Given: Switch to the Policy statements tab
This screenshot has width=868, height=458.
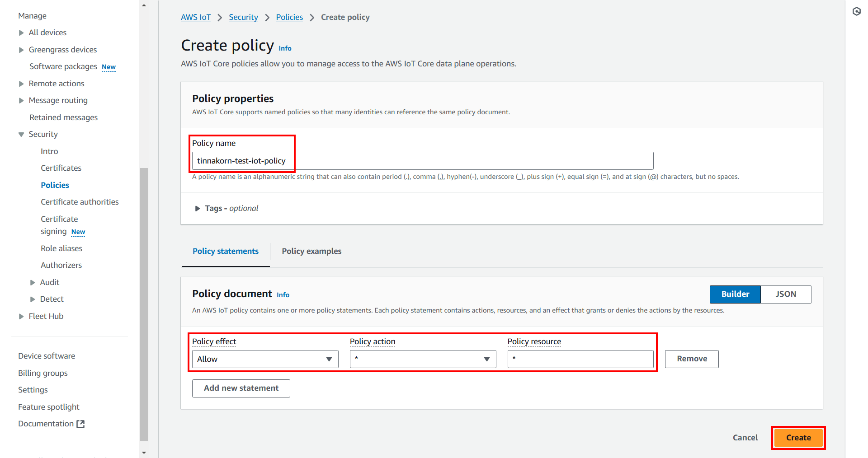Looking at the screenshot, I should 226,251.
